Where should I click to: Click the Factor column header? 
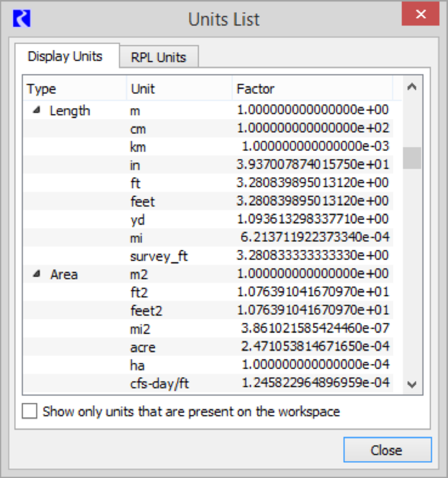tap(311, 89)
